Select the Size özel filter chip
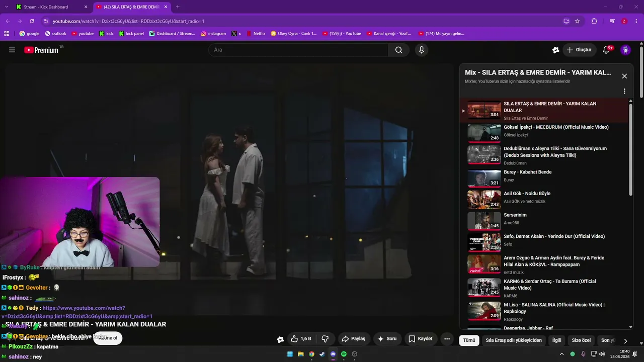This screenshot has height=362, width=644. [581, 340]
